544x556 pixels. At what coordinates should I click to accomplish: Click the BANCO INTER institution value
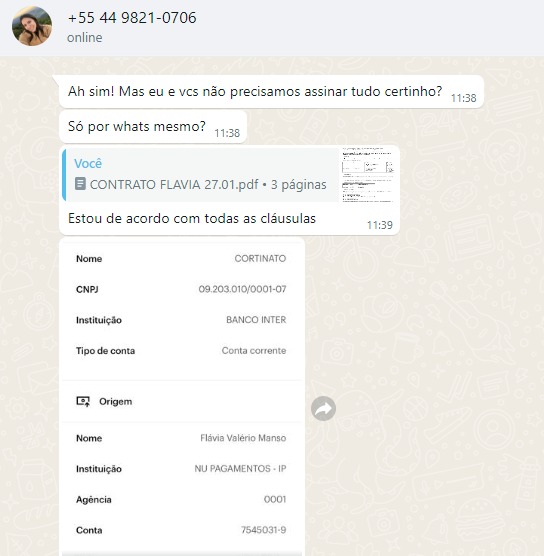pos(256,320)
